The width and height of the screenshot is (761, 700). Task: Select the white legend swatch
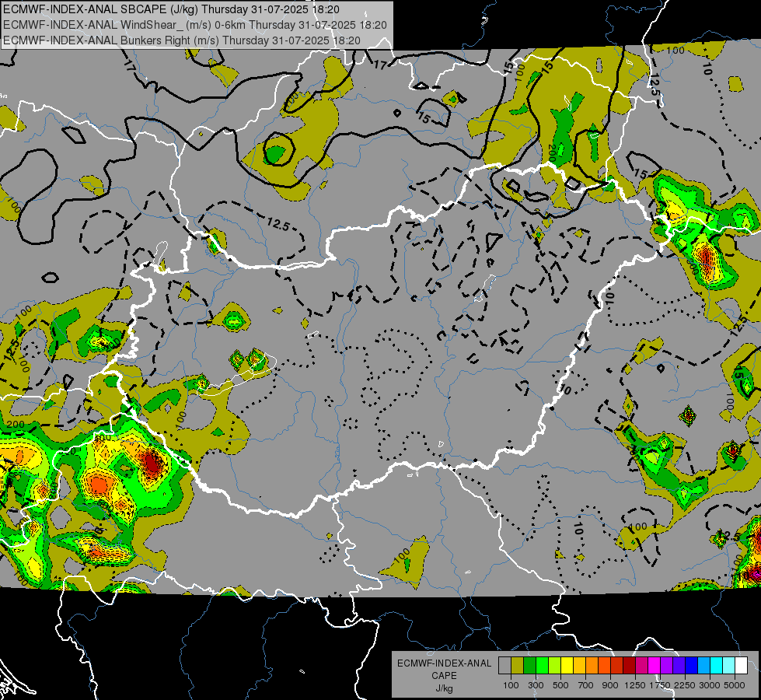(x=741, y=666)
